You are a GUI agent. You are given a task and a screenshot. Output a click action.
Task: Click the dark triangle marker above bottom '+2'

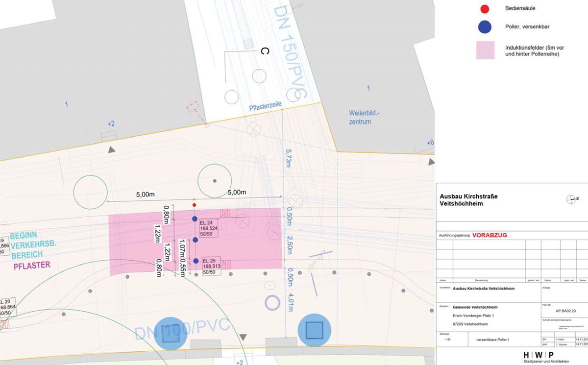pyautogui.click(x=243, y=338)
